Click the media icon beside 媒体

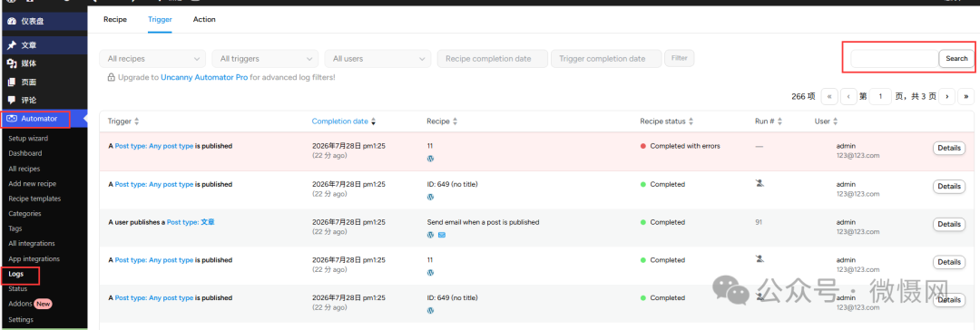coord(11,63)
